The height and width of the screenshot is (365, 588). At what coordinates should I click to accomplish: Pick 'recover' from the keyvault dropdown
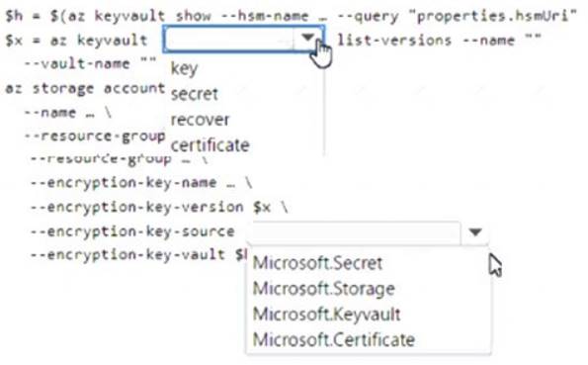(200, 120)
